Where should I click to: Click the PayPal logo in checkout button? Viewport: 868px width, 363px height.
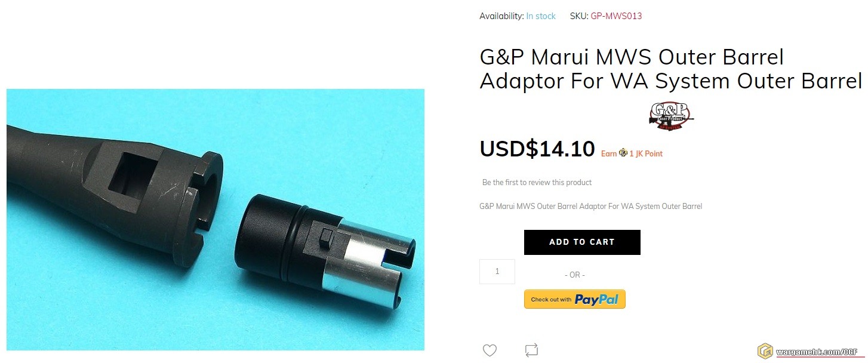pos(596,300)
